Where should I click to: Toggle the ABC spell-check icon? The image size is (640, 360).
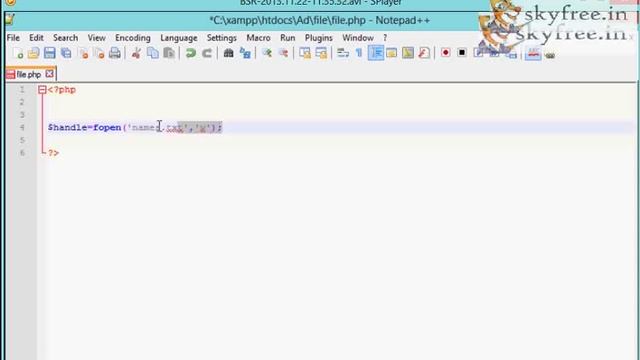[x=533, y=53]
